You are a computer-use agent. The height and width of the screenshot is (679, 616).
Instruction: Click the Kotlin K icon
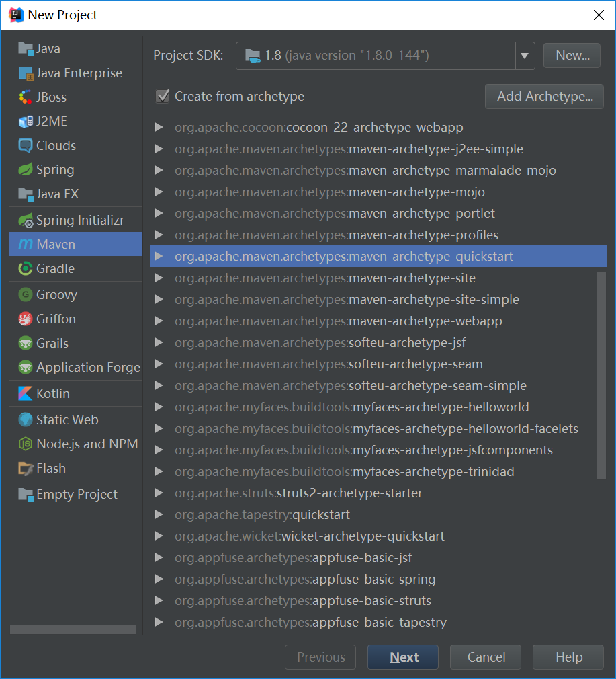coord(26,394)
